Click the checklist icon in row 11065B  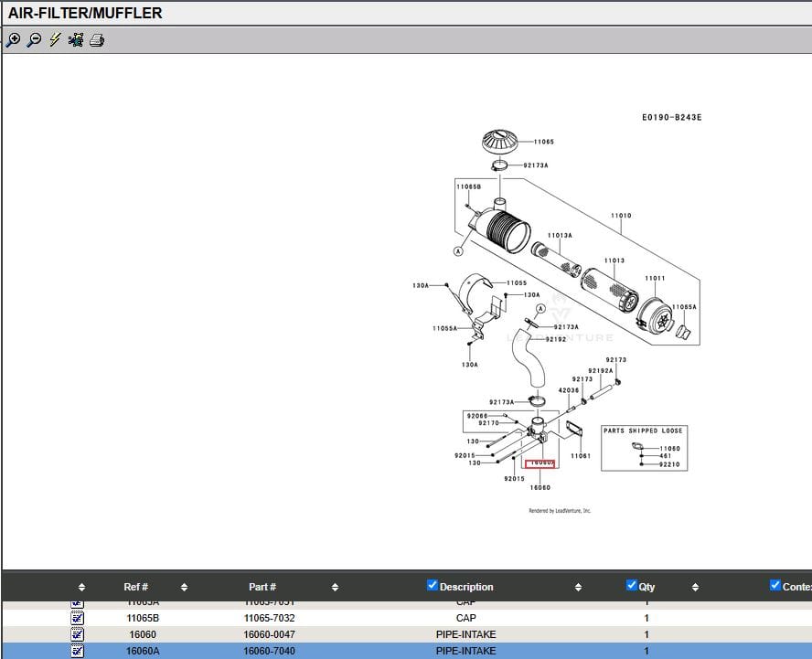(x=78, y=618)
